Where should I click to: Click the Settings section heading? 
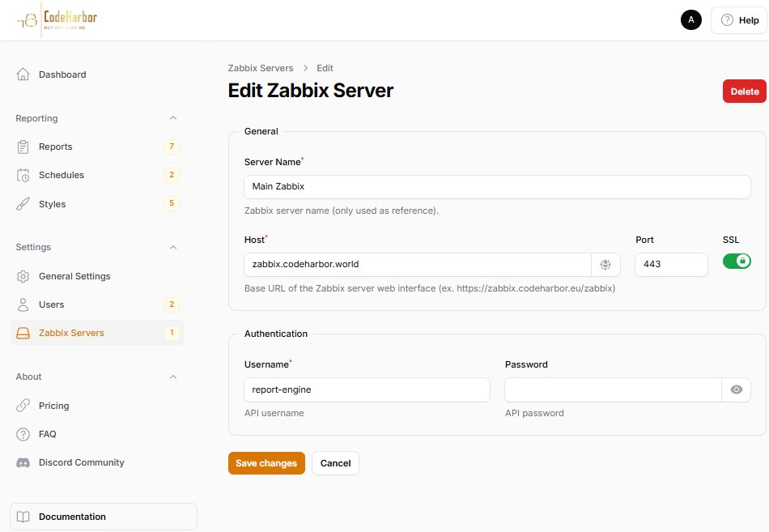(33, 247)
